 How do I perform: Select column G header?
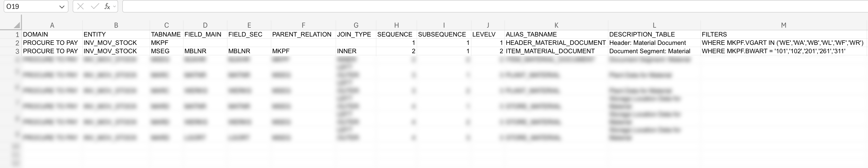pos(356,25)
